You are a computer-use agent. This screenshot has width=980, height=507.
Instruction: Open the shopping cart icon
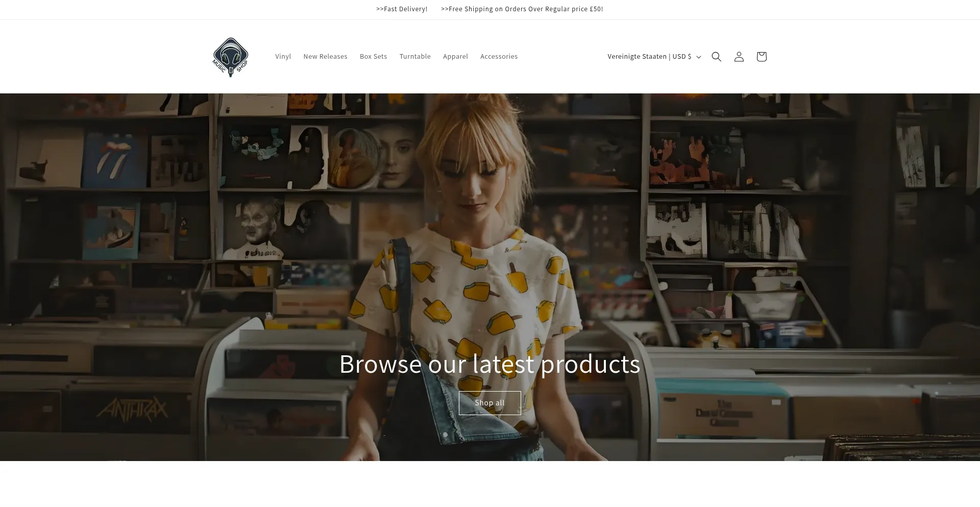[761, 57]
